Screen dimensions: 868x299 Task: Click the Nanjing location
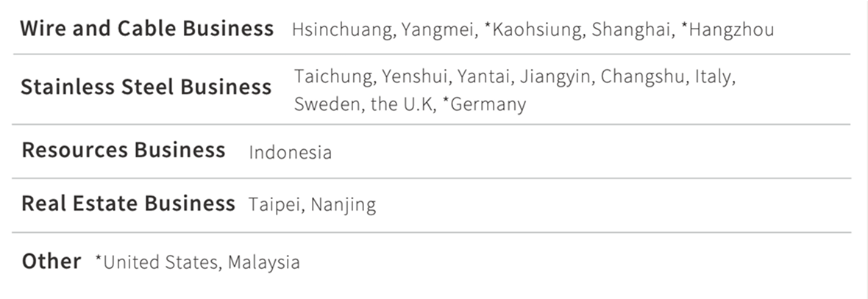coord(343,204)
